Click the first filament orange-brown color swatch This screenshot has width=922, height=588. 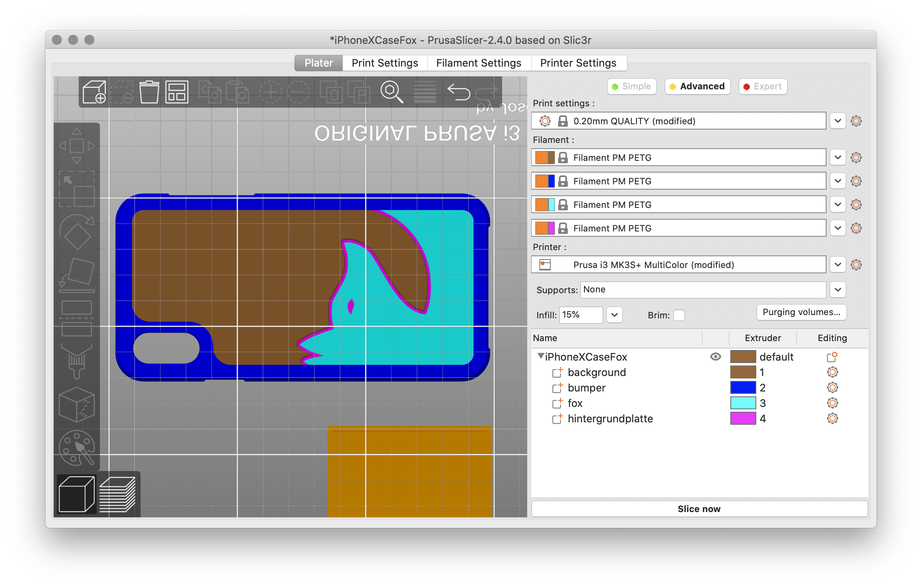click(545, 158)
